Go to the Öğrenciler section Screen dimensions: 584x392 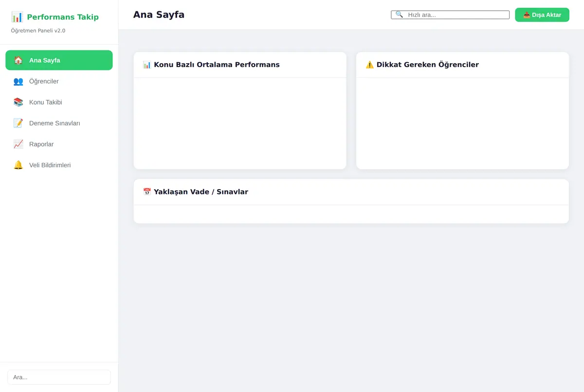coord(59,81)
